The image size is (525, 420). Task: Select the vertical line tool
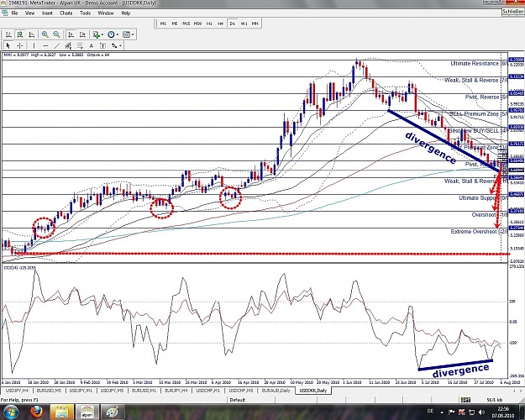pyautogui.click(x=34, y=45)
